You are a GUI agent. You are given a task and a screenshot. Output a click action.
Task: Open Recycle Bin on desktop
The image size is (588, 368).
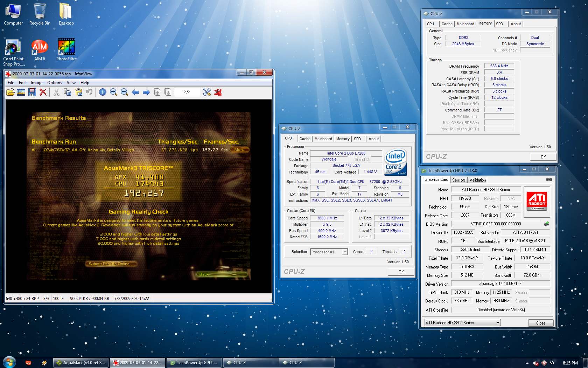click(x=40, y=14)
